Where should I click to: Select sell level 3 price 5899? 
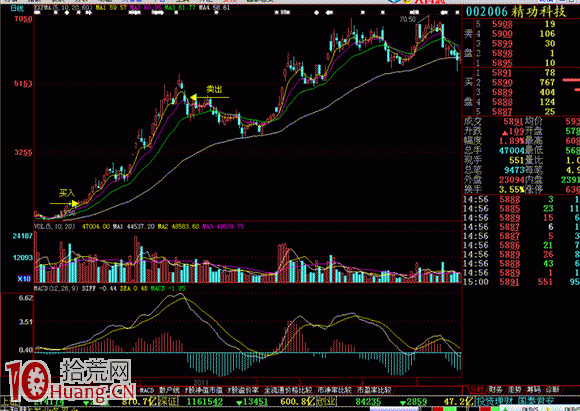click(x=502, y=43)
